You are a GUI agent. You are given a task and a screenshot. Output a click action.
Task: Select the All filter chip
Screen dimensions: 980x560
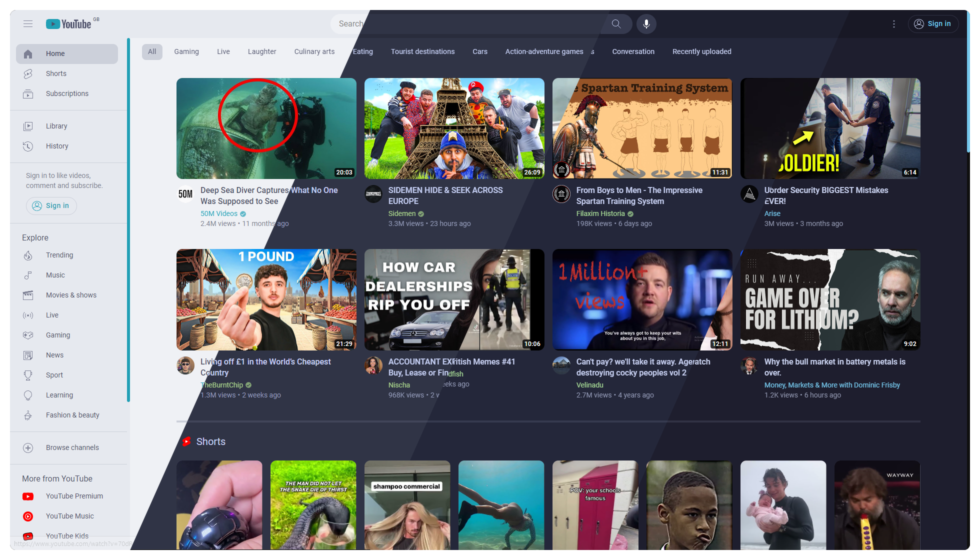click(152, 52)
